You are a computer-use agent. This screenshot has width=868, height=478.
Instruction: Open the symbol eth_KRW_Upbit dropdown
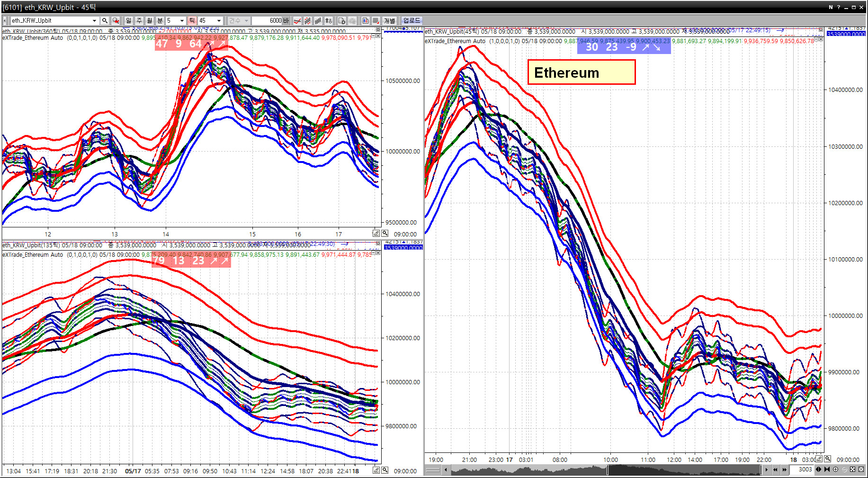point(95,20)
